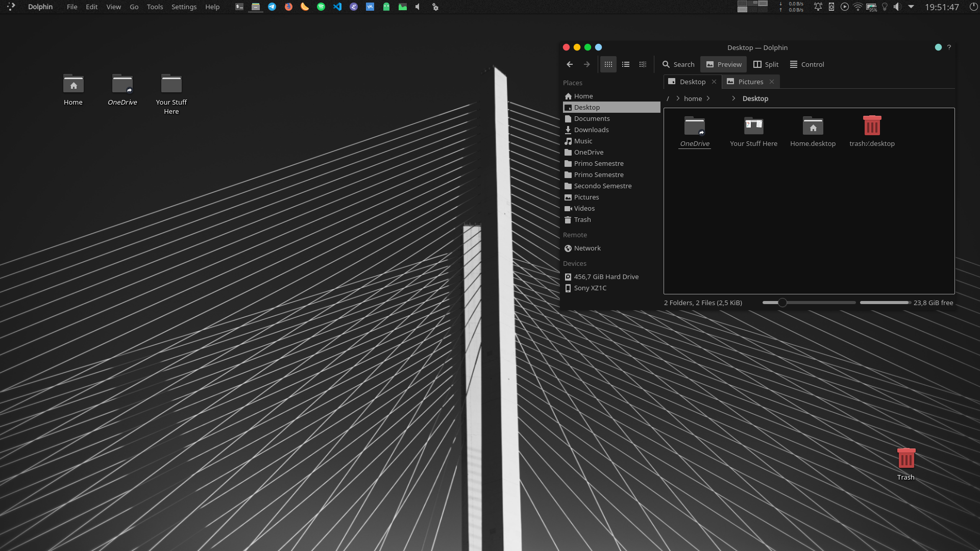This screenshot has height=551, width=980.
Task: Click the 2 Folders, 2 Files status text
Action: (703, 303)
